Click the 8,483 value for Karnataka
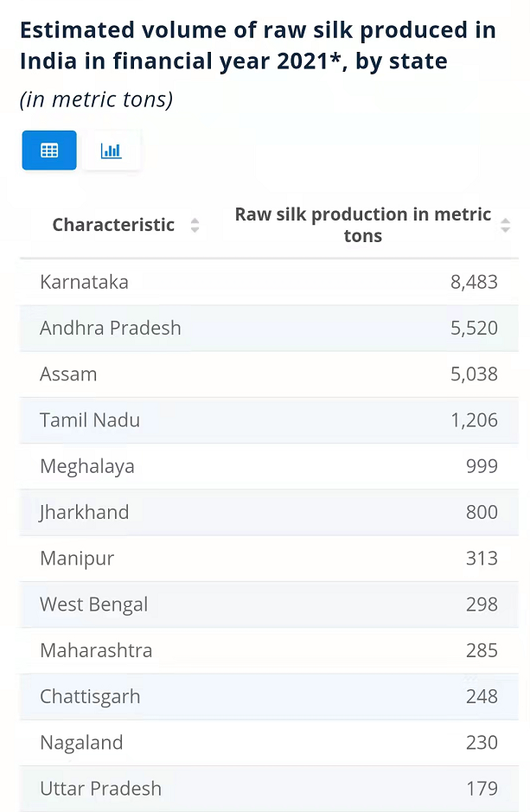The height and width of the screenshot is (812, 530). click(x=474, y=282)
